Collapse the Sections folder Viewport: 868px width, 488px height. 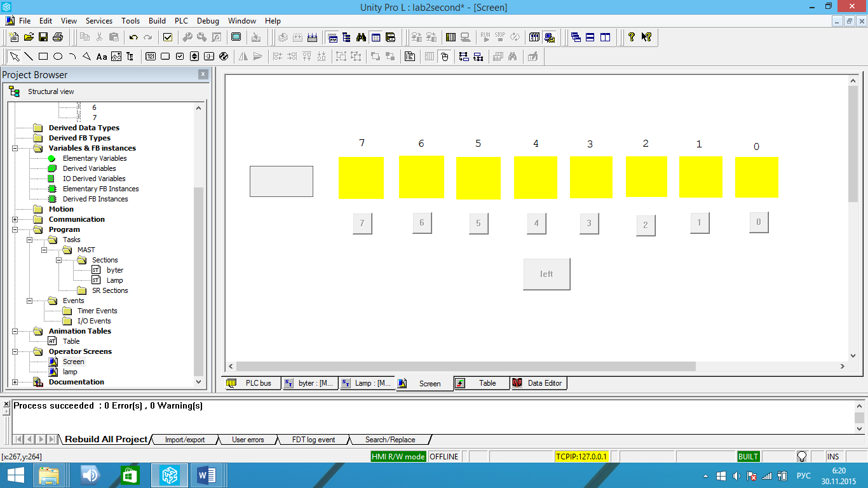pos(58,260)
